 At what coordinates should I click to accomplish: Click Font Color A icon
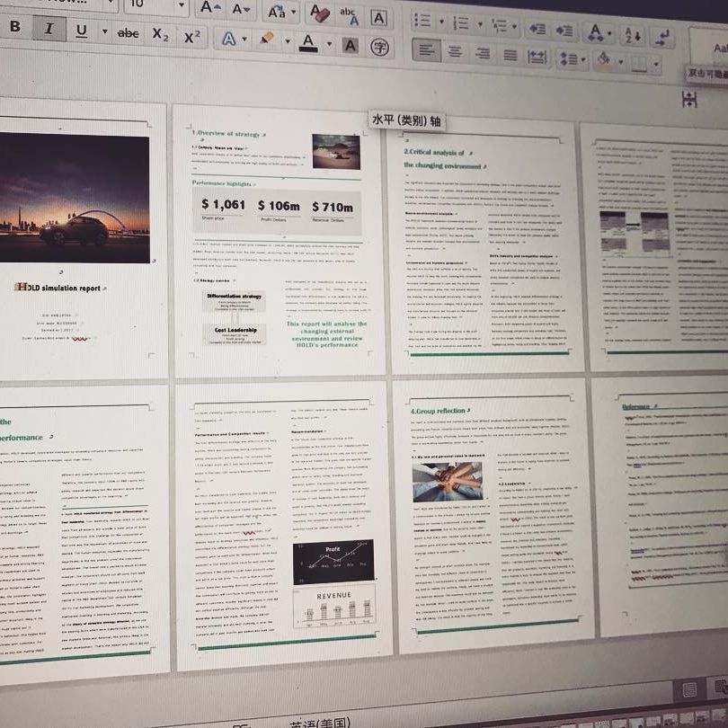tap(307, 43)
